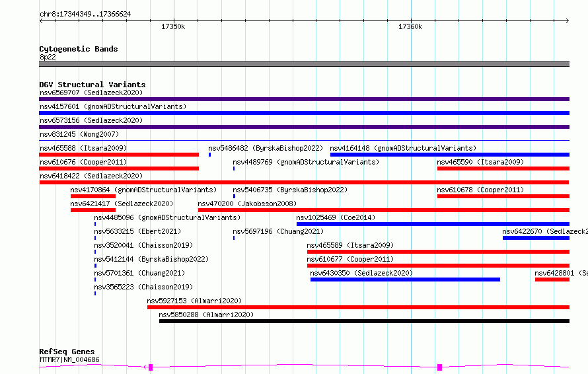Viewport: 588px width, 374px height.
Task: Click the nsv610678 (Cooper2011) label
Action: click(x=480, y=190)
